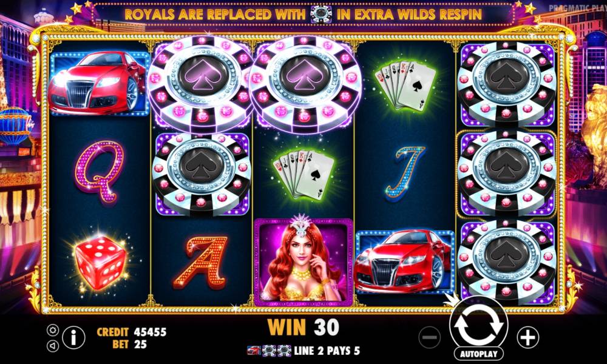607x364 pixels.
Task: Open the game info icon
Action: 73,338
